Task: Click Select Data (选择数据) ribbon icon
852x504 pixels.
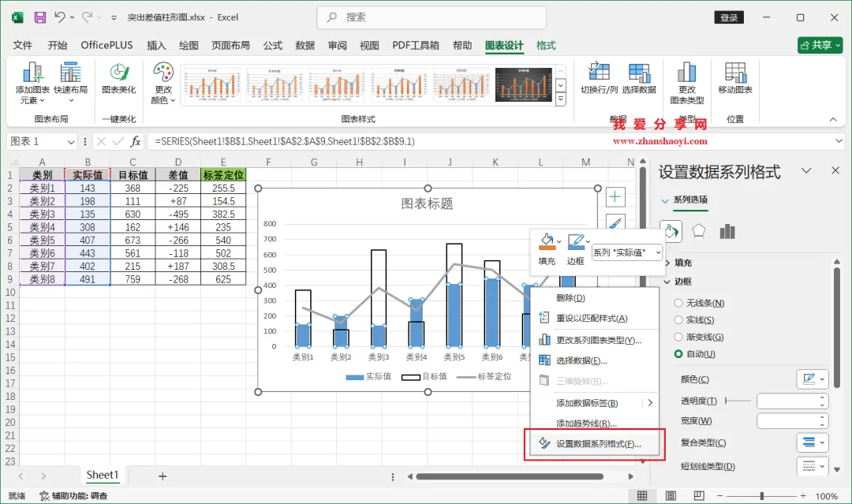Action: point(639,78)
